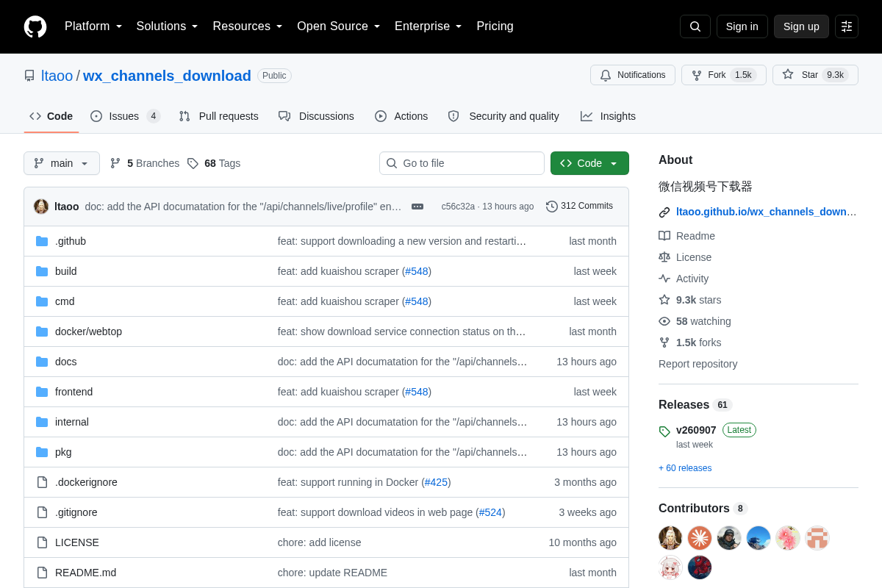Screen dimensions: 882x588
Task: Open the Insights tab
Action: pos(608,116)
